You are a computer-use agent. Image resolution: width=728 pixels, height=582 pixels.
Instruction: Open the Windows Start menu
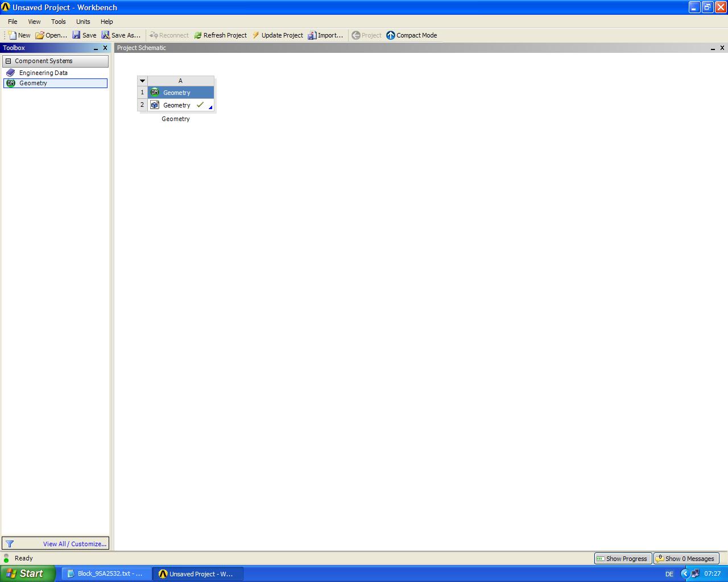click(28, 573)
